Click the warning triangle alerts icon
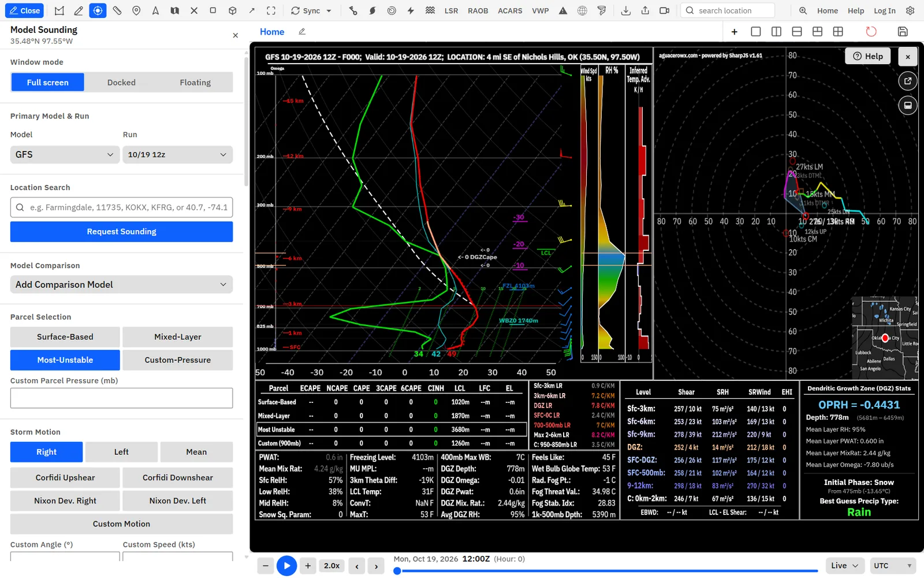924x578 pixels. pyautogui.click(x=563, y=10)
